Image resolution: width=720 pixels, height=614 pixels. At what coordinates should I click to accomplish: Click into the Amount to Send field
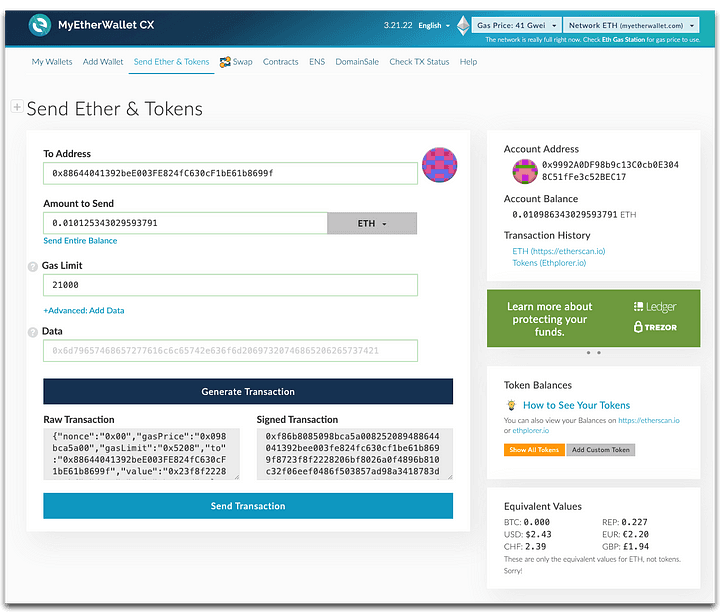tap(185, 223)
